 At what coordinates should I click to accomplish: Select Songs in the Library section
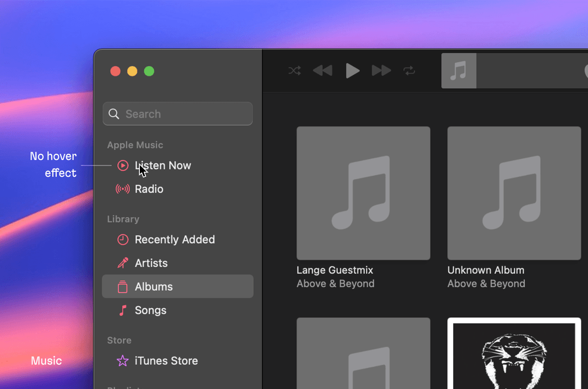click(x=151, y=310)
